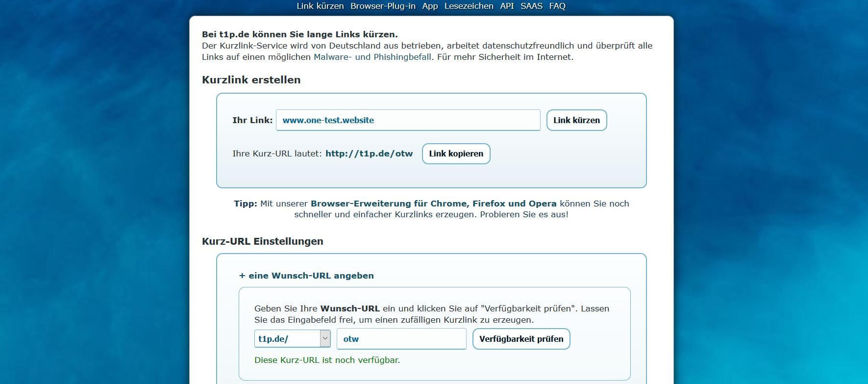Open the API page
This screenshot has width=868, height=384.
click(507, 6)
